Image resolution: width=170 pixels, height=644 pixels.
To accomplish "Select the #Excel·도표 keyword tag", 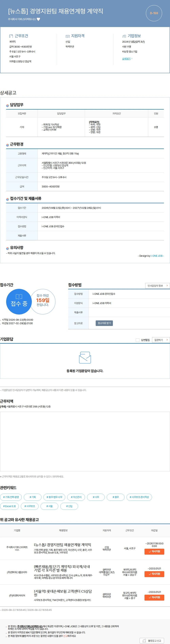I will tap(9, 506).
